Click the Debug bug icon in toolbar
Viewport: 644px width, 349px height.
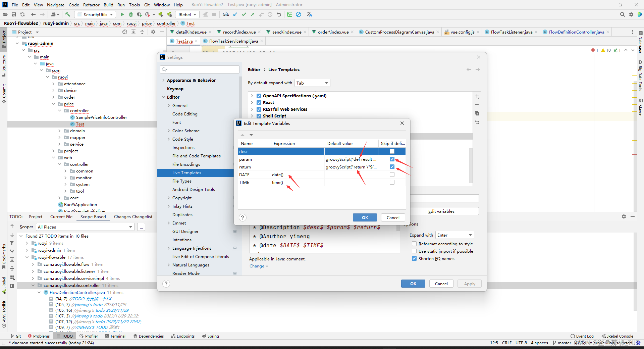(x=131, y=14)
